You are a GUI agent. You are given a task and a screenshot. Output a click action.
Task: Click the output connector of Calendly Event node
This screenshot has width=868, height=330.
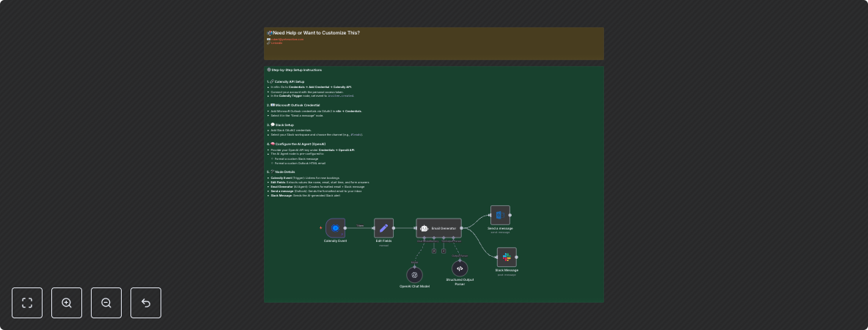tap(345, 227)
